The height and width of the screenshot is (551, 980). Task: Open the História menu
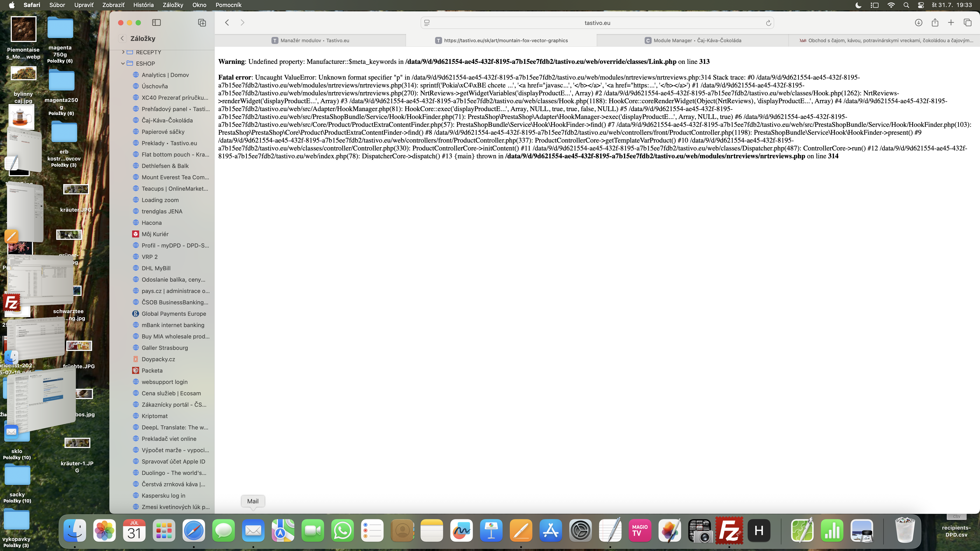(143, 5)
